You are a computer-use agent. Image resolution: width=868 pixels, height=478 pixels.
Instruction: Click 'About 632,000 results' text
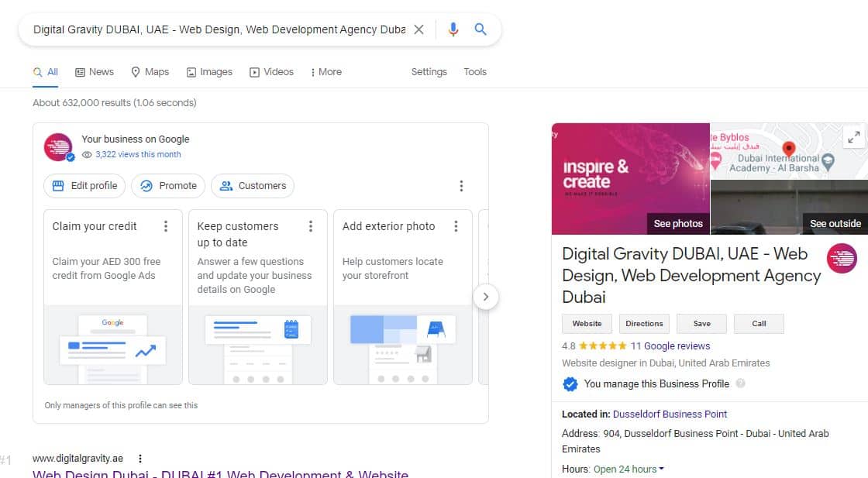(x=115, y=103)
